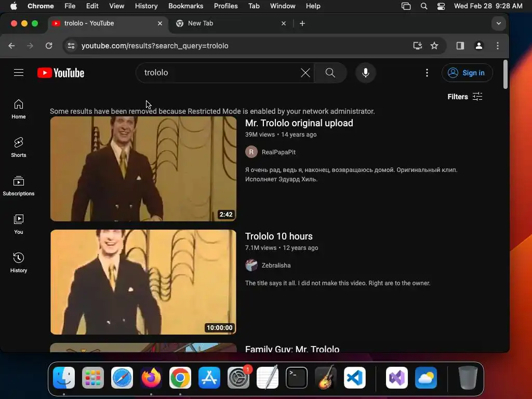Open Visual Studio Code from the Dock

[354, 378]
